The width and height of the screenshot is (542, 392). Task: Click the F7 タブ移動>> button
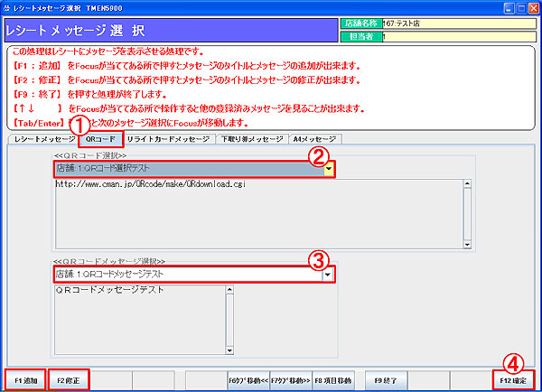(x=291, y=380)
